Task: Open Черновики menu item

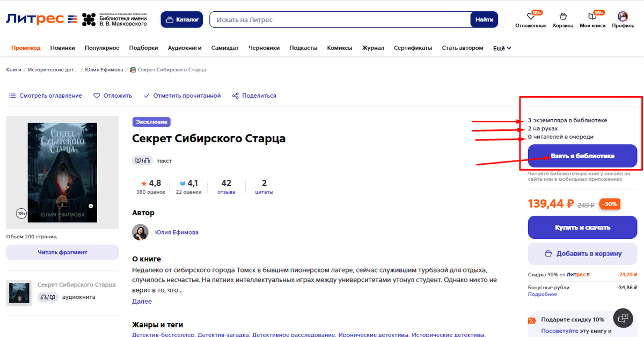Action: coord(264,48)
